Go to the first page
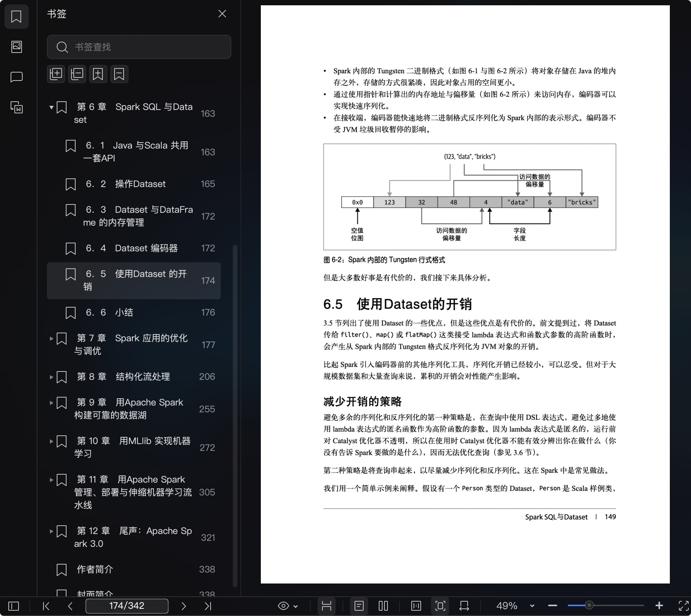691x616 pixels. [46, 606]
